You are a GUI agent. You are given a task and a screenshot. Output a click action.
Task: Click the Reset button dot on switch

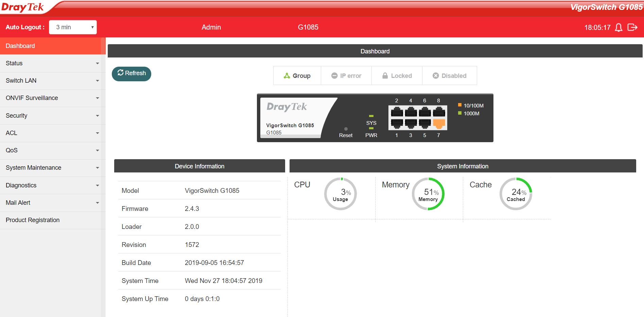pyautogui.click(x=346, y=129)
